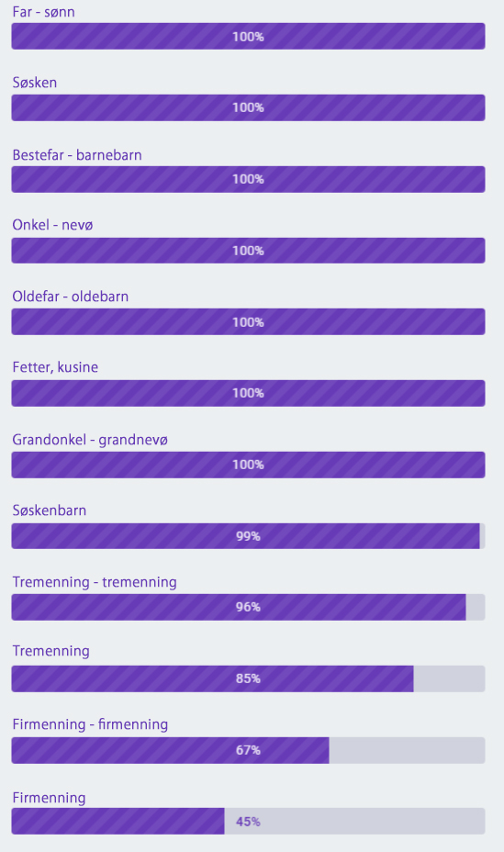Viewport: 504px width, 852px height.
Task: Click the Far - sønn label
Action: point(43,12)
